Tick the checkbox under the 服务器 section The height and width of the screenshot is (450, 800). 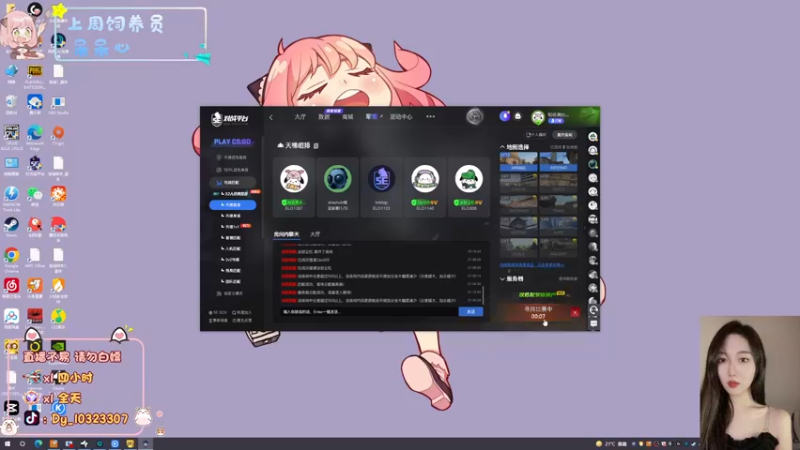click(x=514, y=295)
